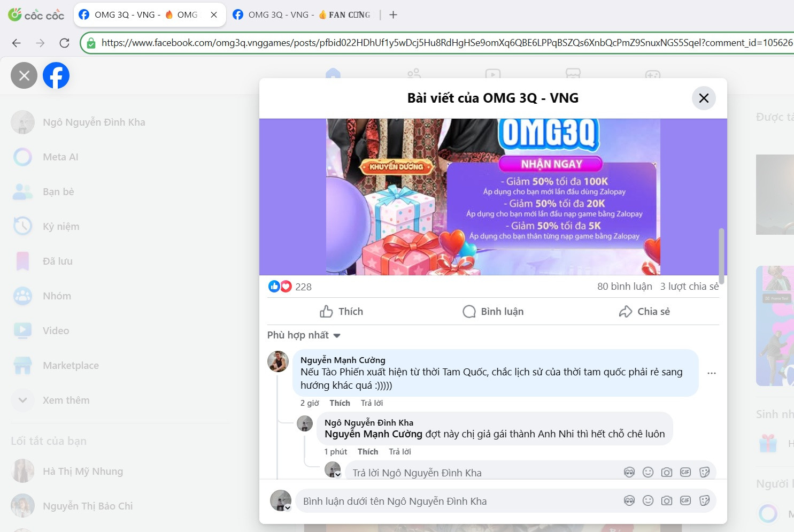Open Facebook home via blue logo
This screenshot has height=532, width=794.
(x=56, y=75)
